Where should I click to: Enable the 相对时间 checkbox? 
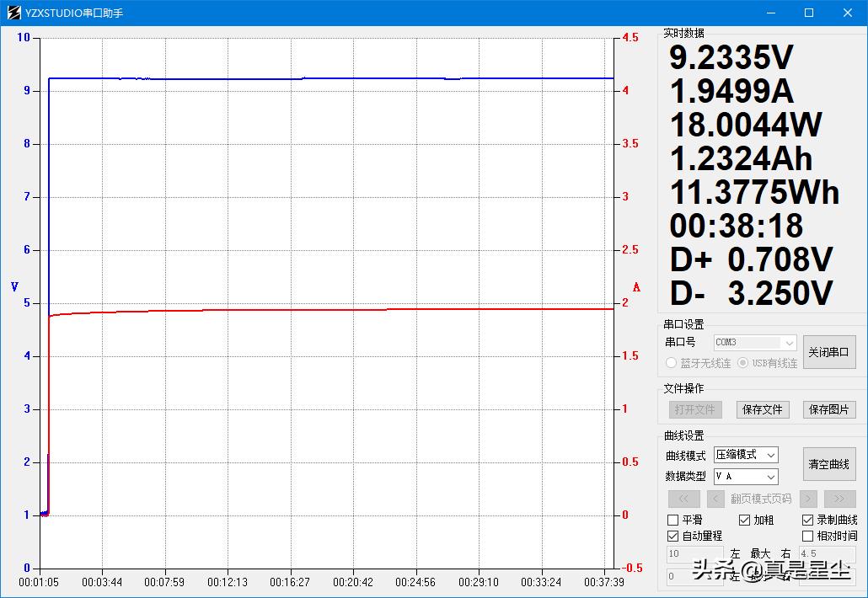807,536
